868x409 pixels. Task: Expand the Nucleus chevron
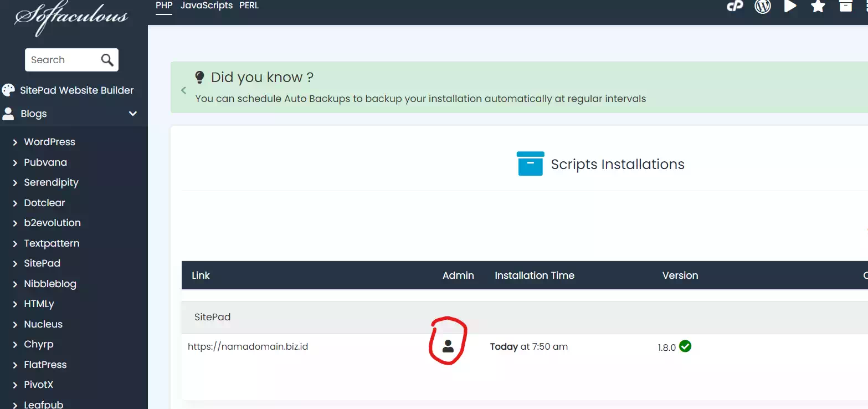(16, 325)
